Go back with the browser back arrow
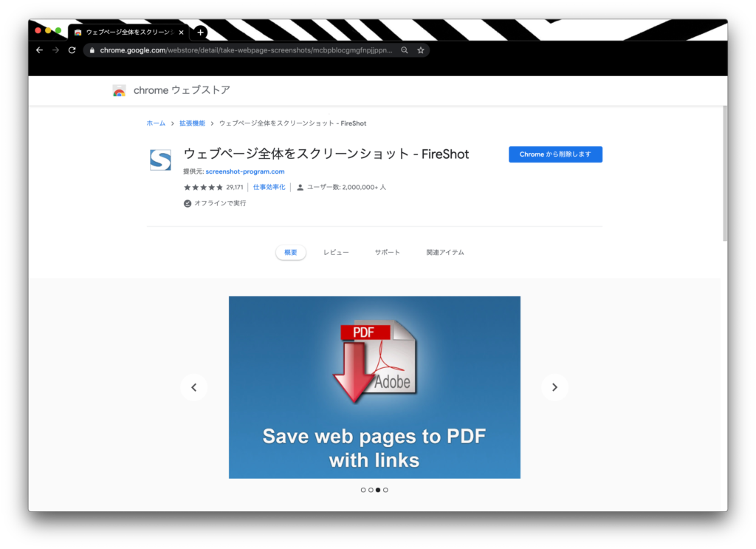This screenshot has width=756, height=549. tap(40, 50)
